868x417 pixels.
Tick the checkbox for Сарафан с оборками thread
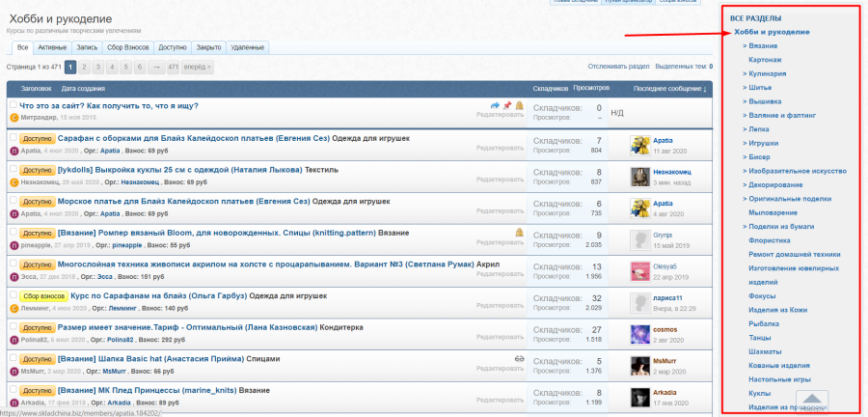pos(14,137)
